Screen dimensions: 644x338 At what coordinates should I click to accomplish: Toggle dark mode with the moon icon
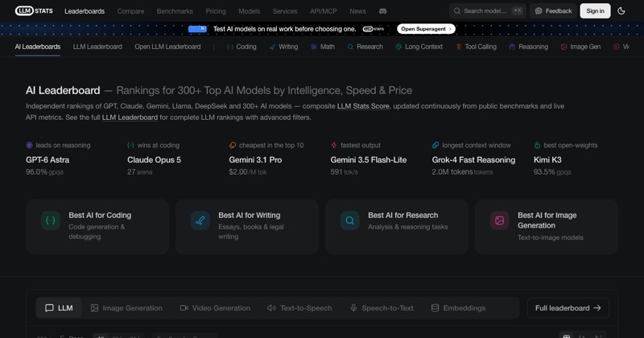click(621, 11)
